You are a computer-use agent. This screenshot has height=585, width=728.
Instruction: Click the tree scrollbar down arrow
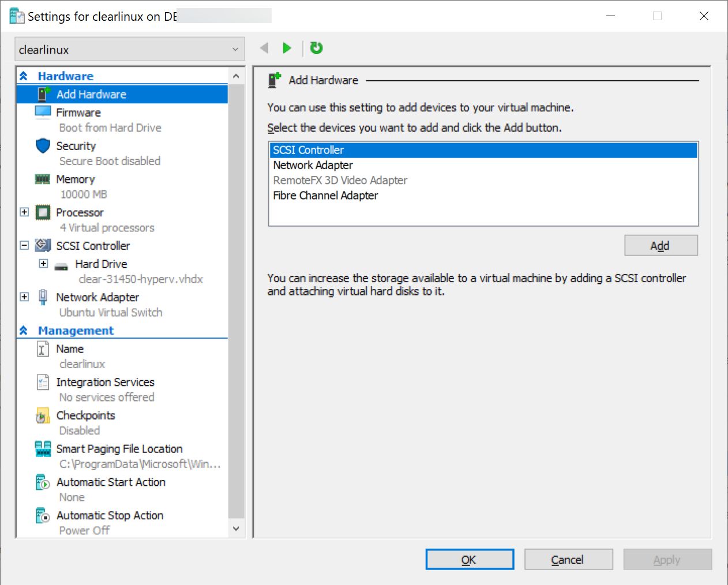[236, 528]
